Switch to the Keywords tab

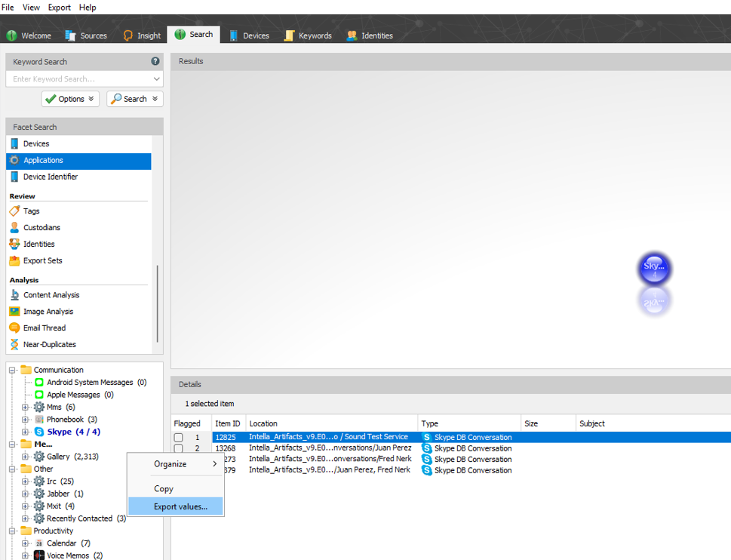click(x=308, y=35)
